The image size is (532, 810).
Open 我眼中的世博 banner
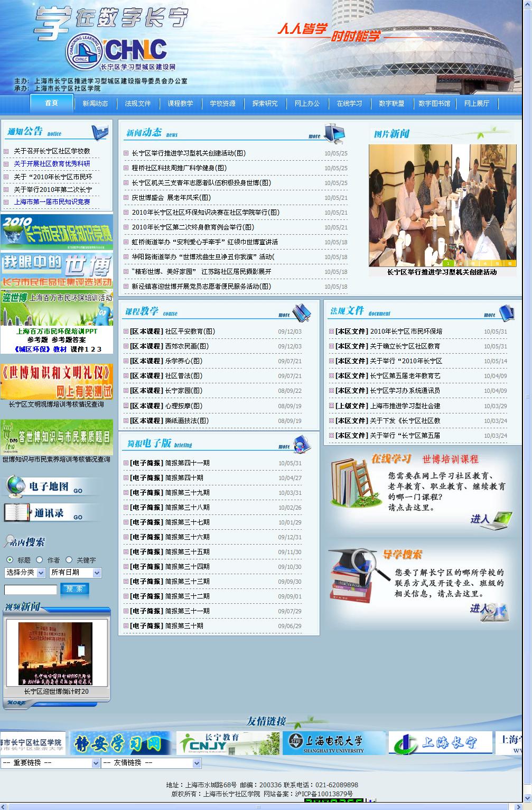point(57,270)
